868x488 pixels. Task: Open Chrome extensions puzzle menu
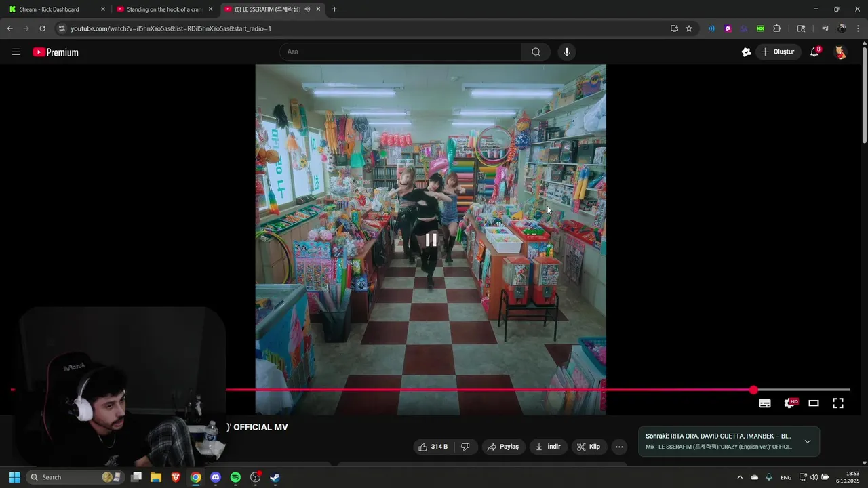click(777, 28)
